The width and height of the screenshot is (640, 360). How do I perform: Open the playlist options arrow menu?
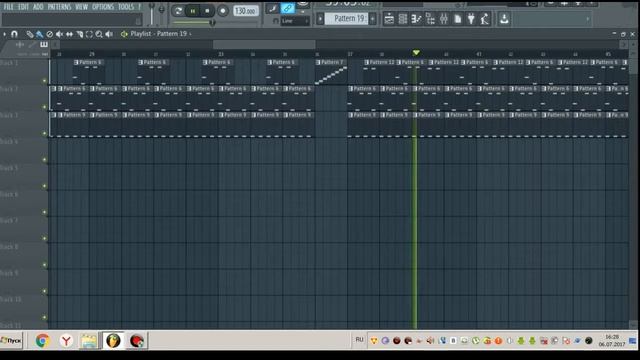(x=4, y=34)
